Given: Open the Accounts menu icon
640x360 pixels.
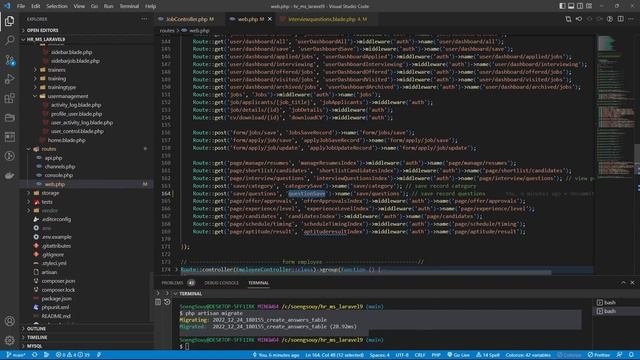Looking at the screenshot, I should [x=9, y=321].
